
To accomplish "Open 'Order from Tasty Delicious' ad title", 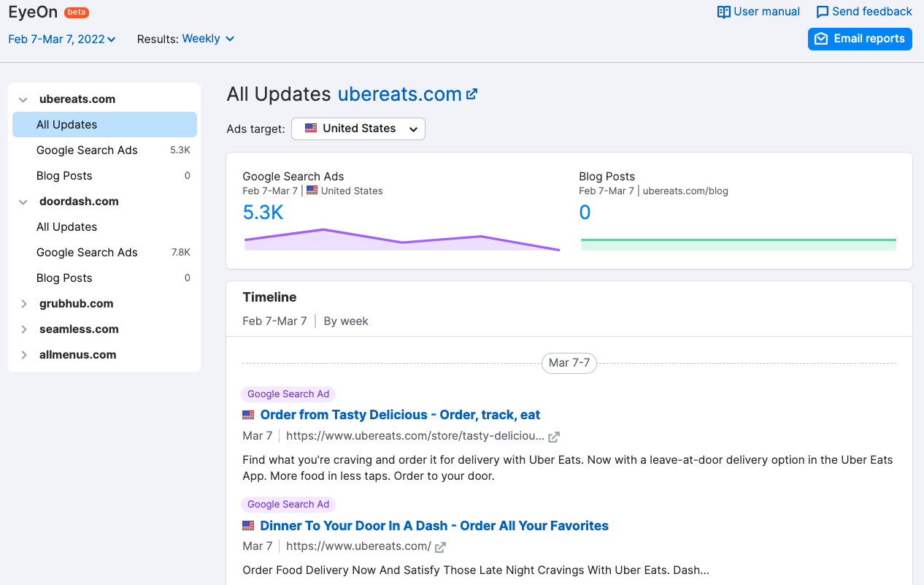I will [x=400, y=415].
